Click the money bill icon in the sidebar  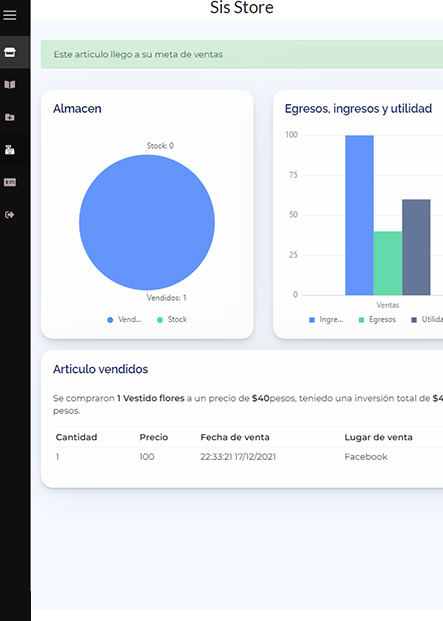(x=10, y=182)
